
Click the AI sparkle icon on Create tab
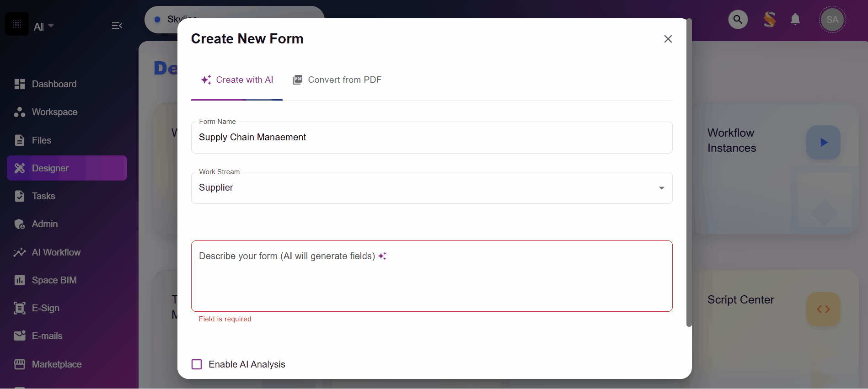pyautogui.click(x=206, y=80)
